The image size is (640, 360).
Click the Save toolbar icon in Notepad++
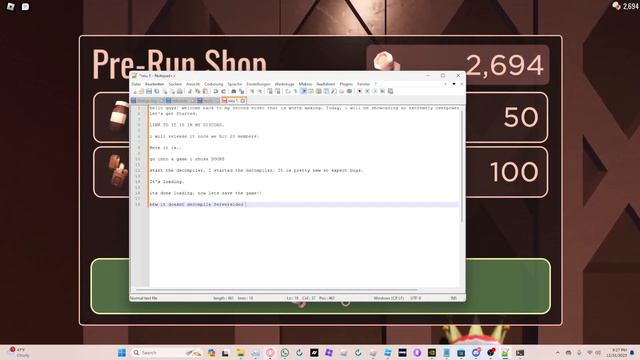click(149, 91)
